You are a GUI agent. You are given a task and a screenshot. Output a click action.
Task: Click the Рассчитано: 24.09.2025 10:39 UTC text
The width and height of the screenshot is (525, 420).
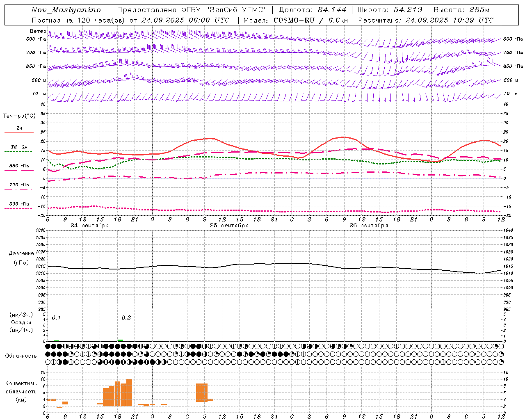(426, 20)
